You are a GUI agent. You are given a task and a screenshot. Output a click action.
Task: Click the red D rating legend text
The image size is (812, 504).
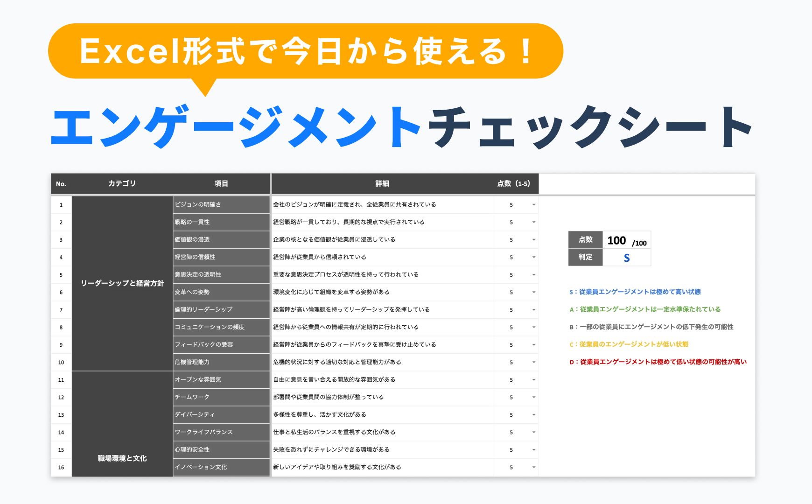658,362
